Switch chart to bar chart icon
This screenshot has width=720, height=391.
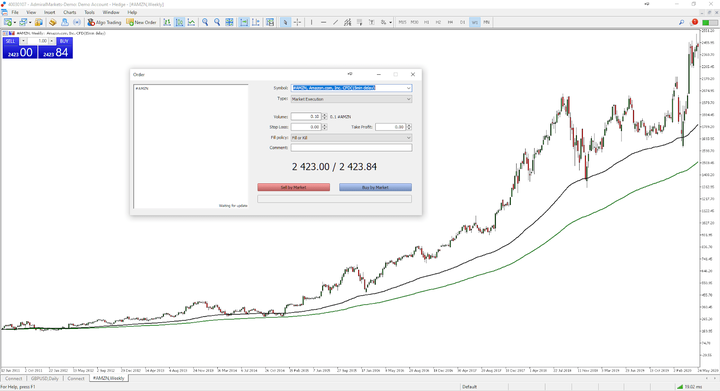(x=167, y=22)
